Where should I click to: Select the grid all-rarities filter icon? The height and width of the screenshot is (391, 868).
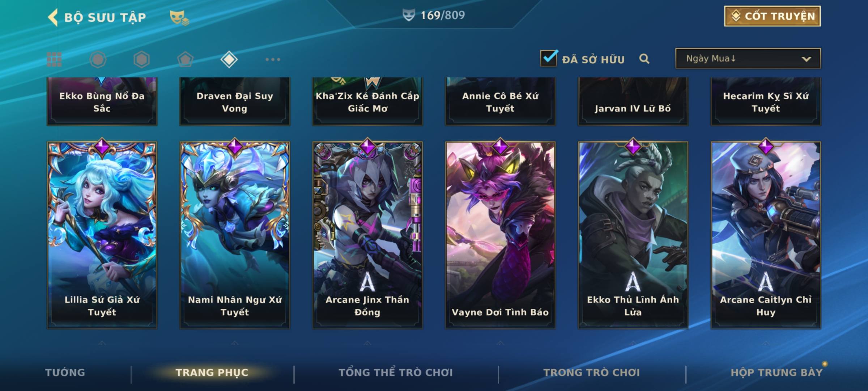[x=54, y=59]
